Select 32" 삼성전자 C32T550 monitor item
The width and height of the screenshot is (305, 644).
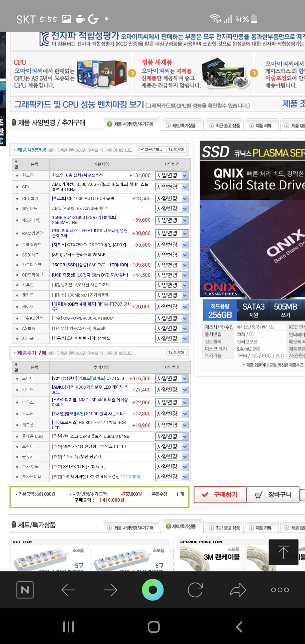click(x=88, y=378)
